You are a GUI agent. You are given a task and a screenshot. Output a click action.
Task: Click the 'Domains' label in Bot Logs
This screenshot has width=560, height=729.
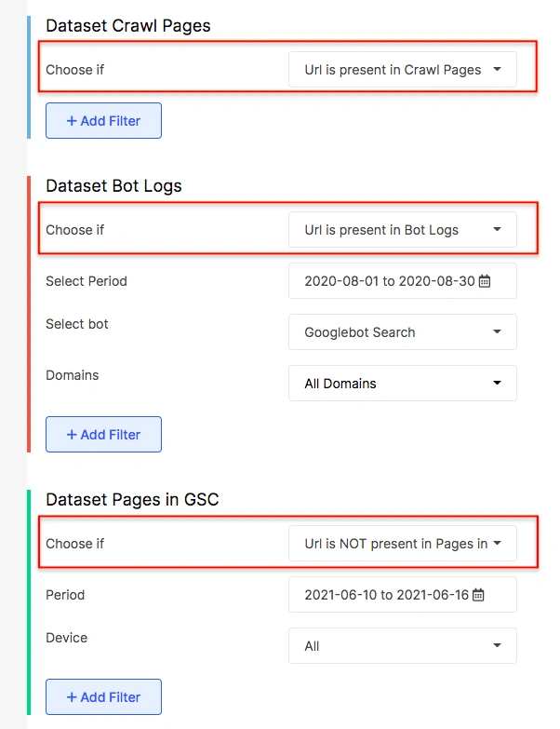tap(72, 375)
